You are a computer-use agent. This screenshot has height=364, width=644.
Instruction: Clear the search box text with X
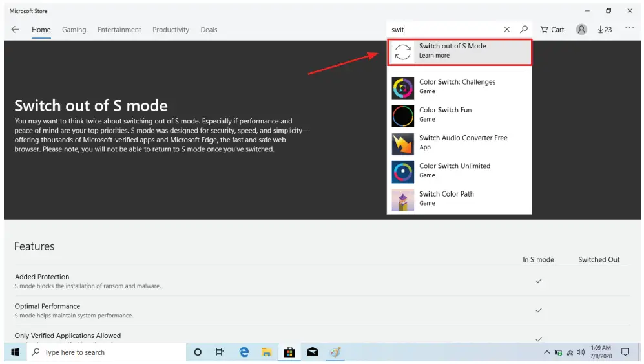506,30
